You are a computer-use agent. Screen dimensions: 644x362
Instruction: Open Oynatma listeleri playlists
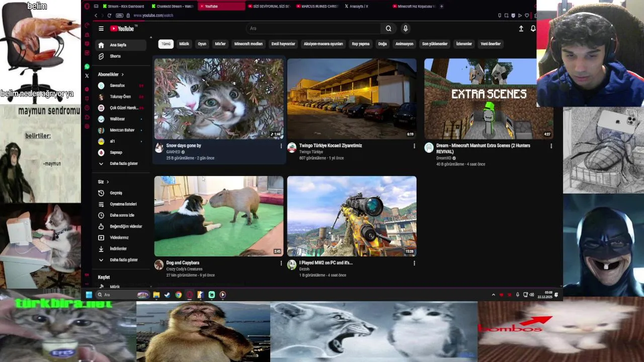coord(122,204)
